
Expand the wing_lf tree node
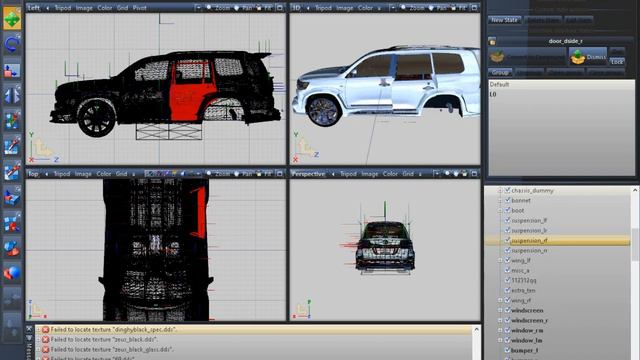[x=500, y=260]
